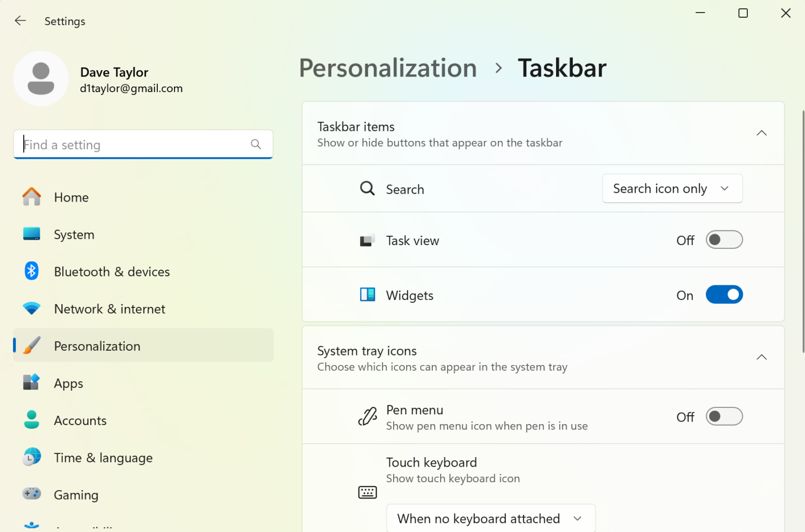Viewport: 805px width, 532px height.
Task: Collapse the System tray icons section
Action: 762,357
